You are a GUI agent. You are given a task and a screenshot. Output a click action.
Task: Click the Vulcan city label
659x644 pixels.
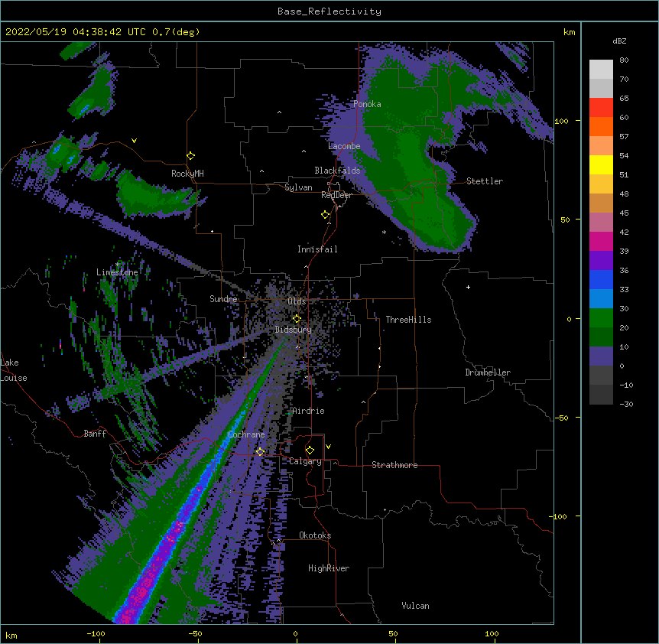[x=415, y=606]
